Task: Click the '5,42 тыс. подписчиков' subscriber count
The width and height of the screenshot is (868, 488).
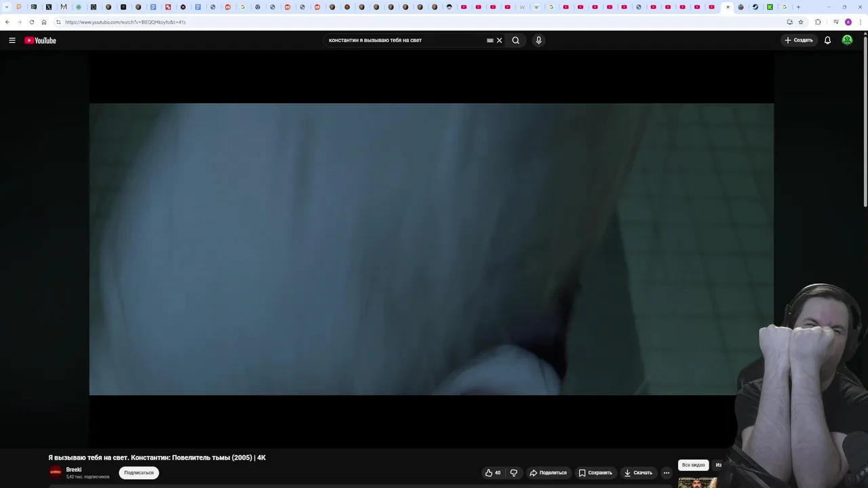Action: pos(87,477)
